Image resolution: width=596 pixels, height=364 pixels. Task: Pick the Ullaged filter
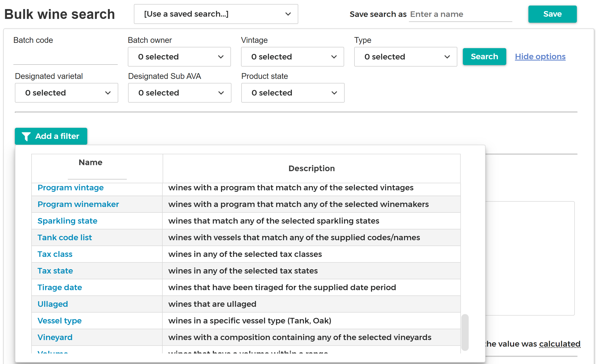[53, 304]
